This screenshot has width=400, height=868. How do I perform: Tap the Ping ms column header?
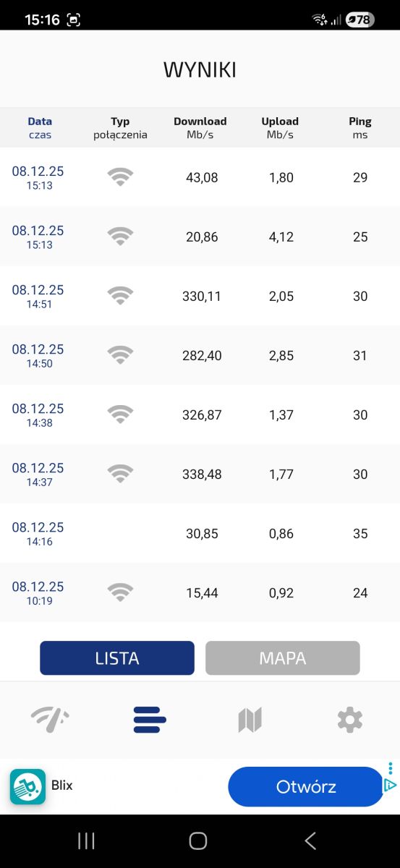point(360,128)
